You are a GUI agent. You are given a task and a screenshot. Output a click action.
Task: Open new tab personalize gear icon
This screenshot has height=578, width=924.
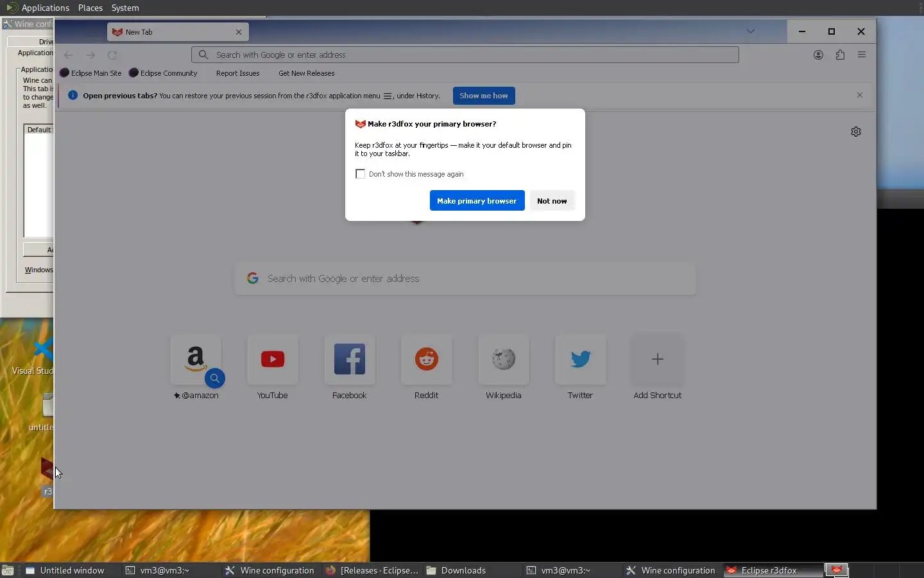pos(856,132)
